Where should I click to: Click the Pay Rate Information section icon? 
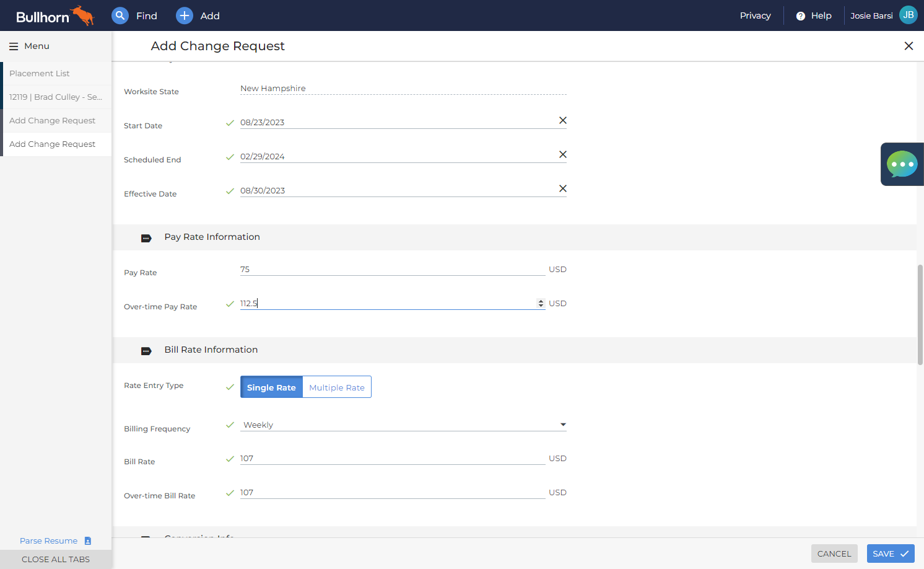coord(146,238)
